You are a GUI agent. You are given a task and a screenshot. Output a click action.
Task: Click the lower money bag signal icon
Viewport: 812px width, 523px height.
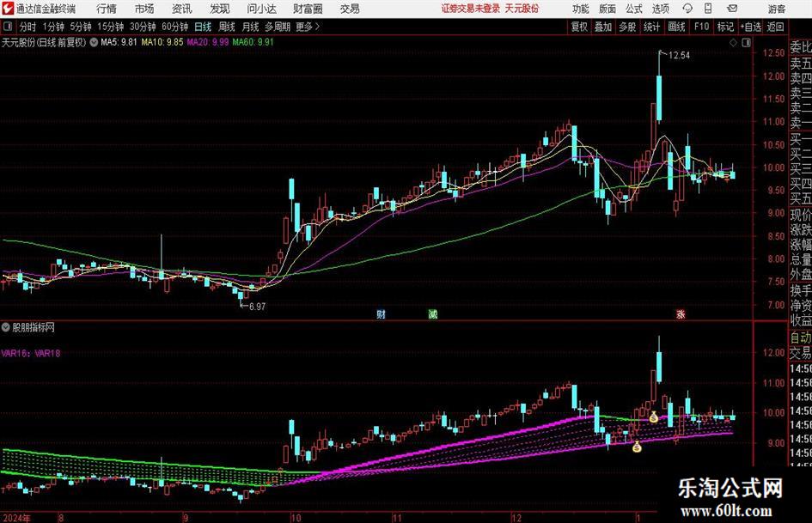click(x=637, y=447)
